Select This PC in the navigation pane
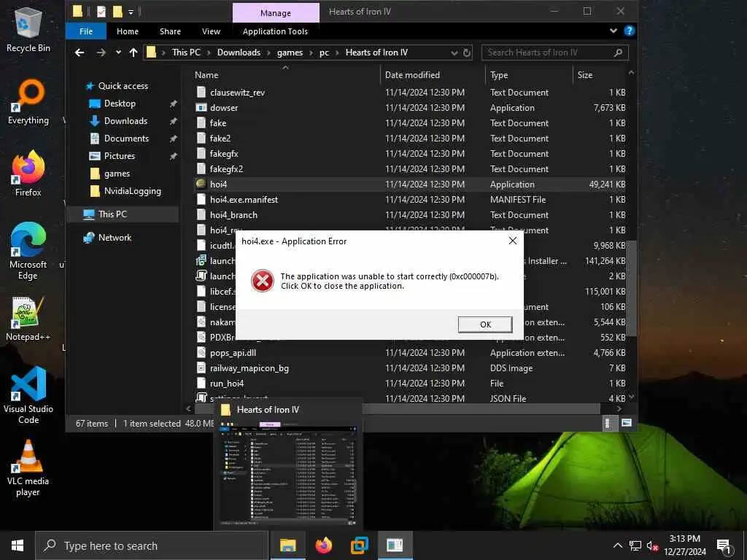Screen dimensions: 747x560 pos(112,214)
